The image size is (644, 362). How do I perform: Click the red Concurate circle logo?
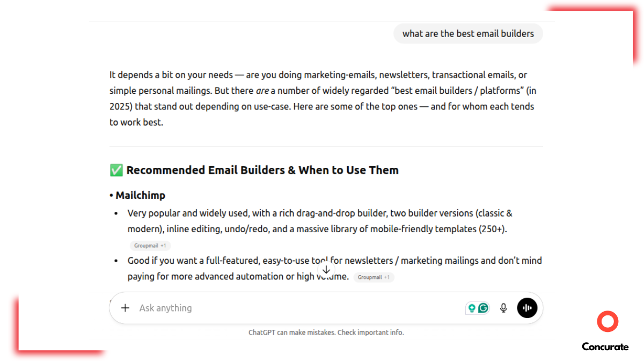[607, 321]
